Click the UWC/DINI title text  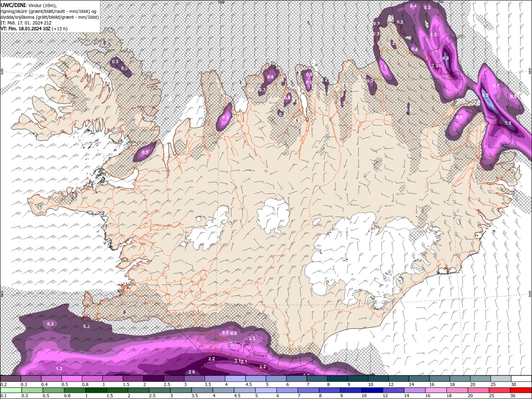[12, 5]
